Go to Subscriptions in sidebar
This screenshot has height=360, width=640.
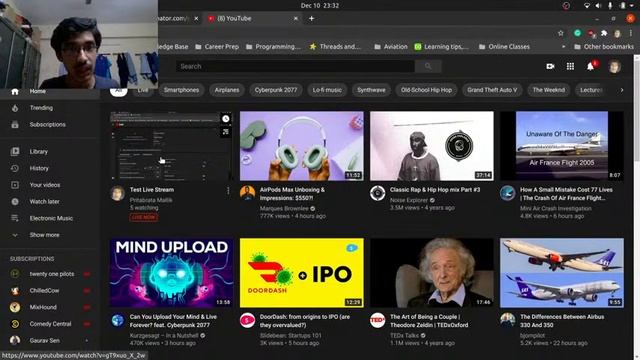[x=49, y=124]
